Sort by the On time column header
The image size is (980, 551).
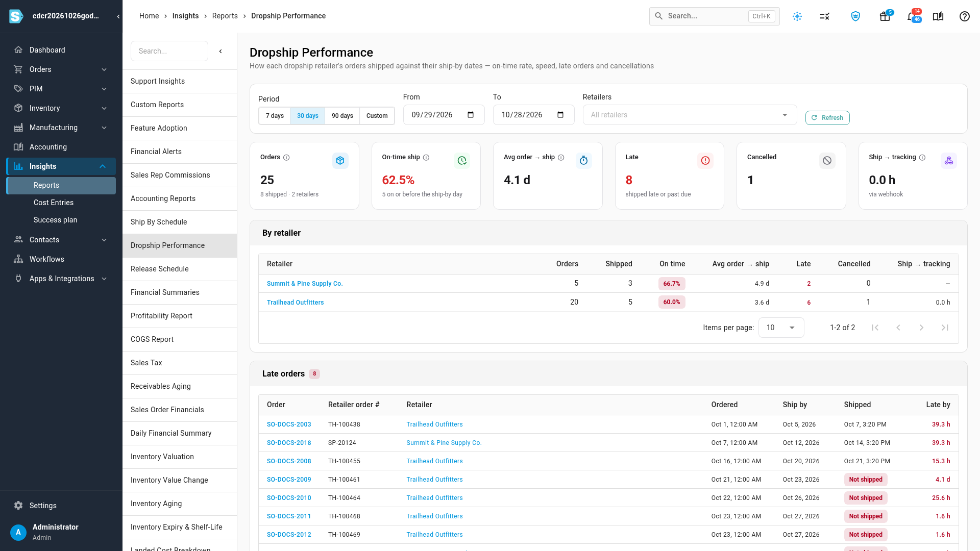(672, 264)
